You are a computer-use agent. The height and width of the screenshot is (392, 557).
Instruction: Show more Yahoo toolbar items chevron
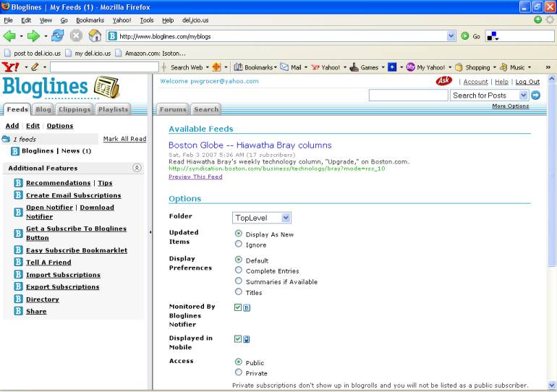point(548,67)
